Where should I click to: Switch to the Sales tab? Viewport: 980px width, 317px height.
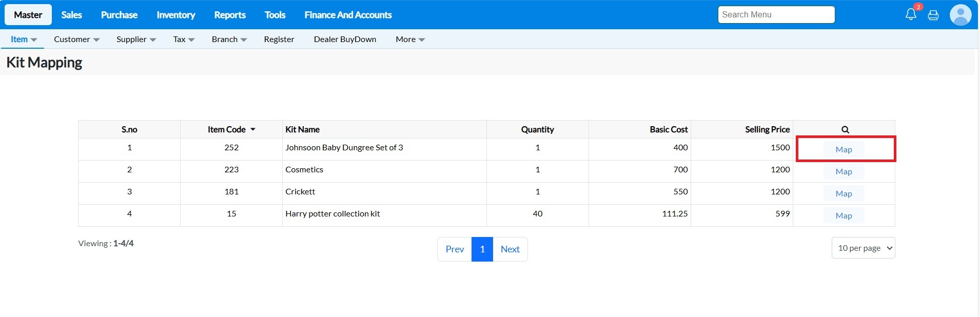coord(71,15)
